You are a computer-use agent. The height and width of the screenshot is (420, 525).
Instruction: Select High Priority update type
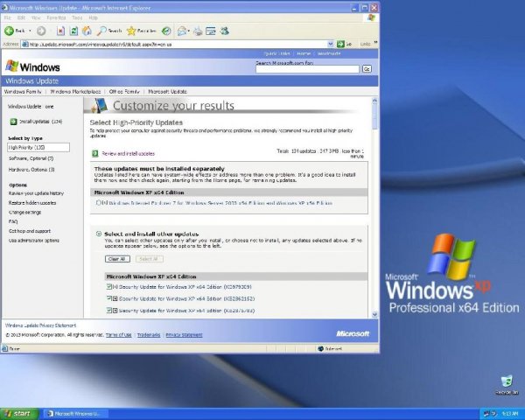(38, 147)
